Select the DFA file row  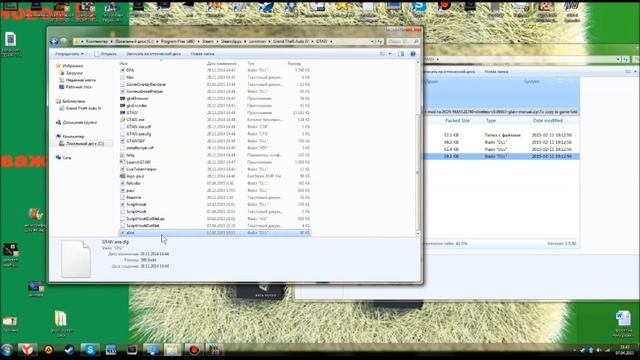tap(215, 70)
